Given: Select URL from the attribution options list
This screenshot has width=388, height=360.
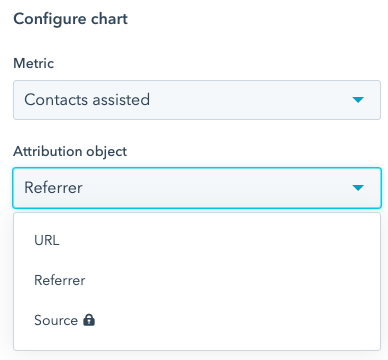Looking at the screenshot, I should pyautogui.click(x=197, y=240).
